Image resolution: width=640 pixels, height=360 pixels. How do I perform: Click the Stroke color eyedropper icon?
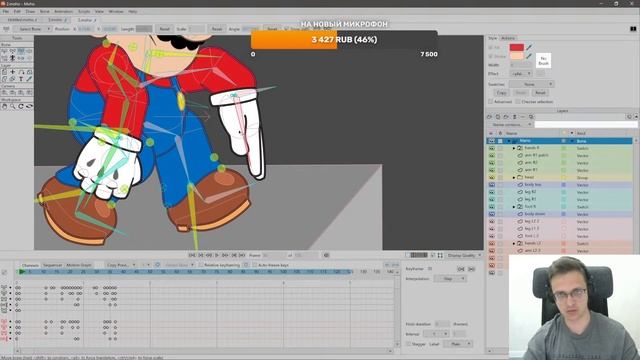pyautogui.click(x=529, y=56)
